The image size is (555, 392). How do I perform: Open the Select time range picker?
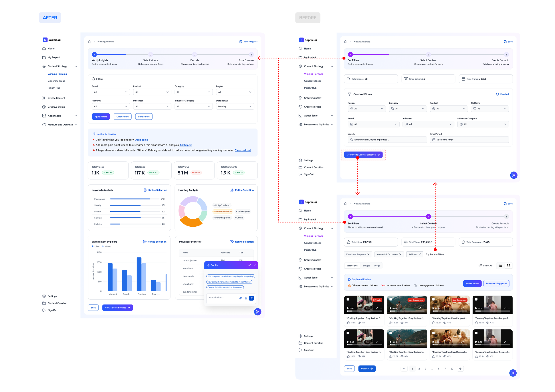(x=469, y=140)
